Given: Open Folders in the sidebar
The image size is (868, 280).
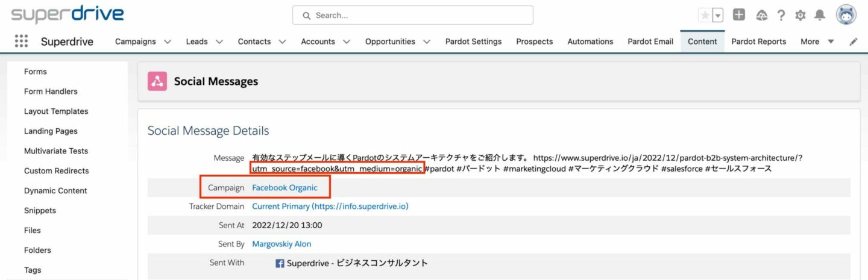Looking at the screenshot, I should point(37,250).
